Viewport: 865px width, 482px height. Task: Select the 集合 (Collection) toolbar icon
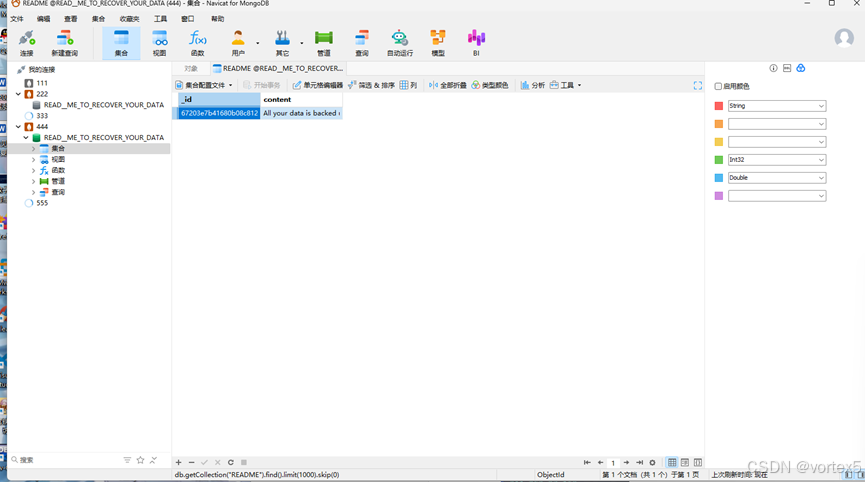(121, 43)
